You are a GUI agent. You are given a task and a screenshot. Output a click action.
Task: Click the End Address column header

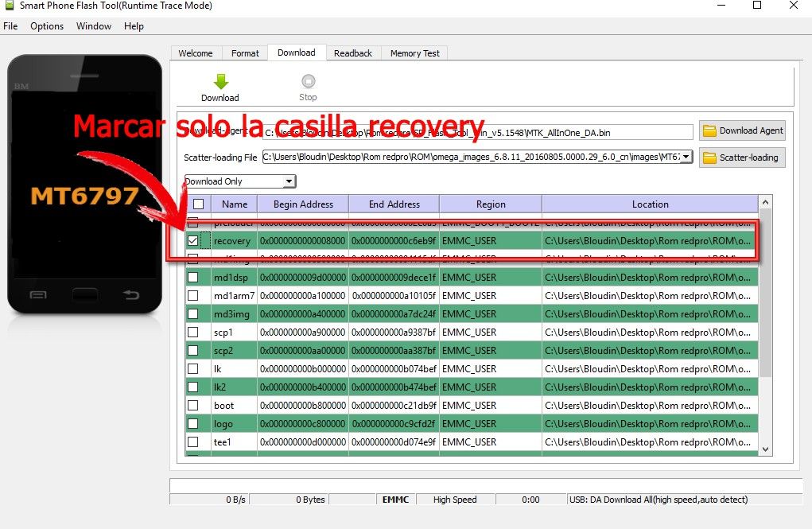click(x=394, y=204)
